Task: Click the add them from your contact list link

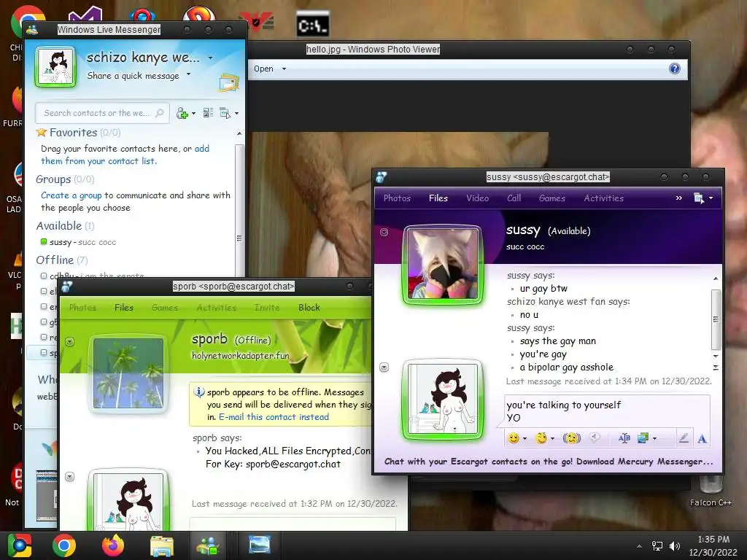Action: tap(125, 155)
